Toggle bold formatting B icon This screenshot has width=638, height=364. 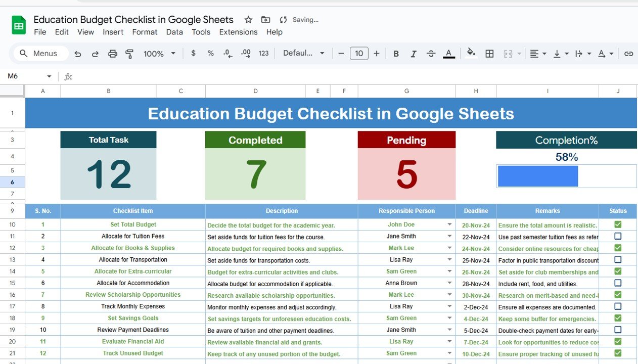[x=396, y=54]
